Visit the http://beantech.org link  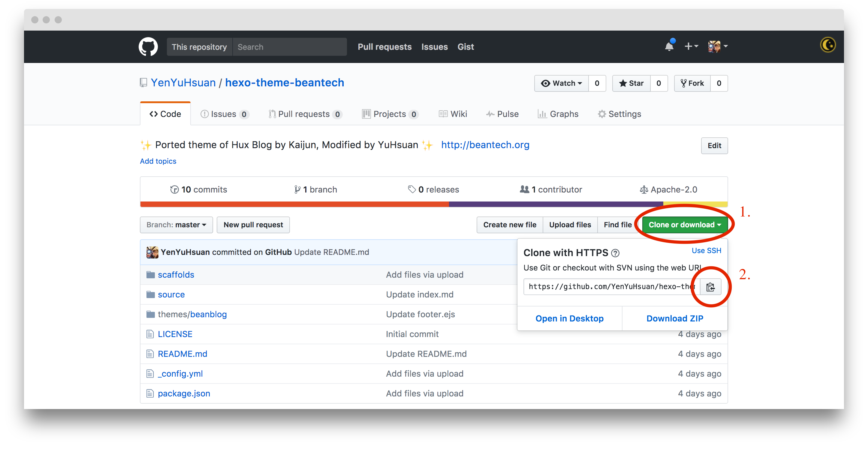[x=485, y=145]
